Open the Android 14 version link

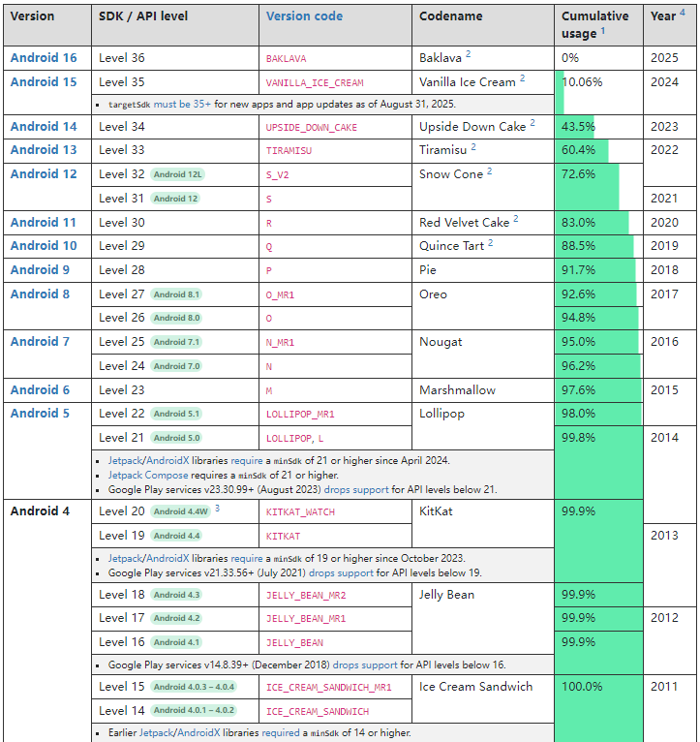pyautogui.click(x=44, y=126)
